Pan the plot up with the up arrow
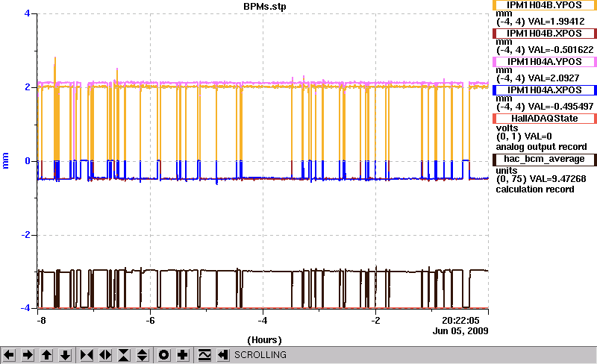The width and height of the screenshot is (597, 364). (x=47, y=355)
